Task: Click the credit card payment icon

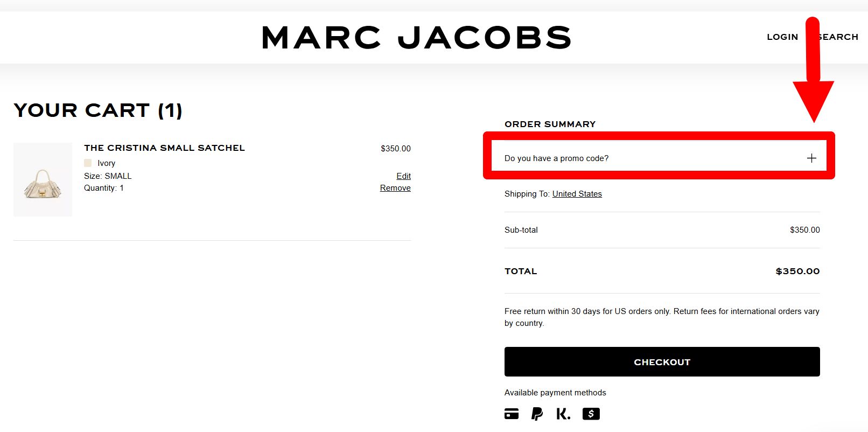Action: pos(512,414)
